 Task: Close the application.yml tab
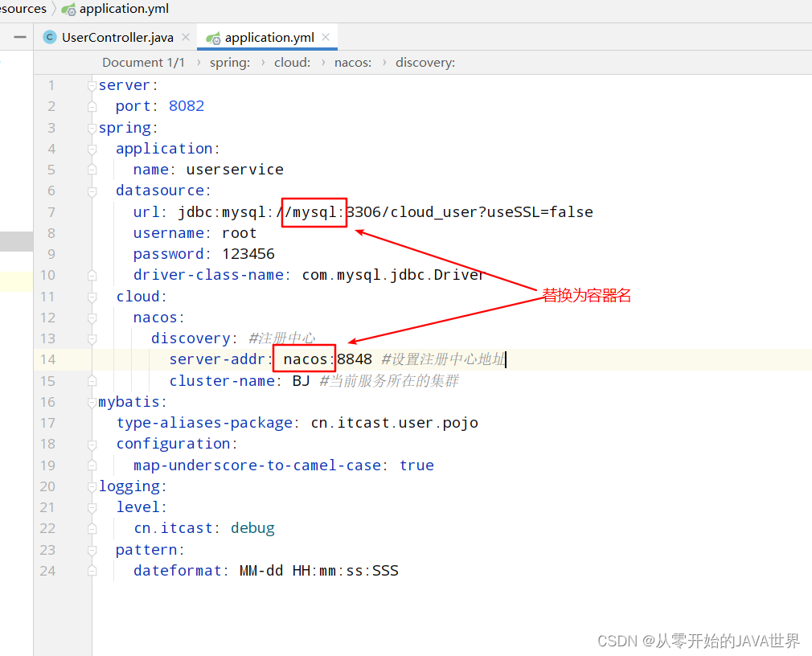[x=326, y=37]
